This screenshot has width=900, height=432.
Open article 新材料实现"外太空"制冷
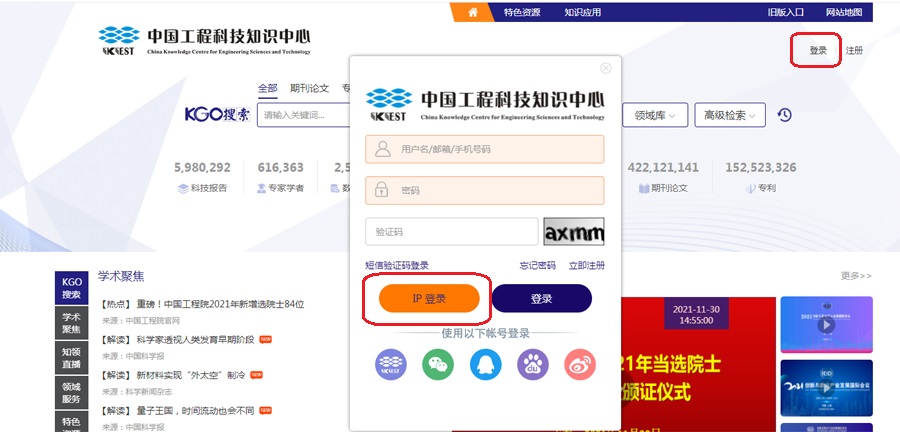click(191, 375)
